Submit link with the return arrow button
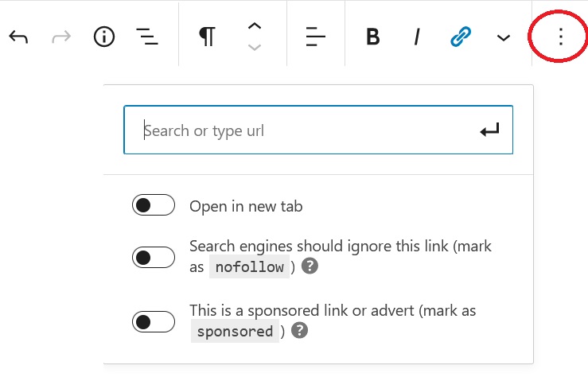588x377 pixels. click(490, 130)
